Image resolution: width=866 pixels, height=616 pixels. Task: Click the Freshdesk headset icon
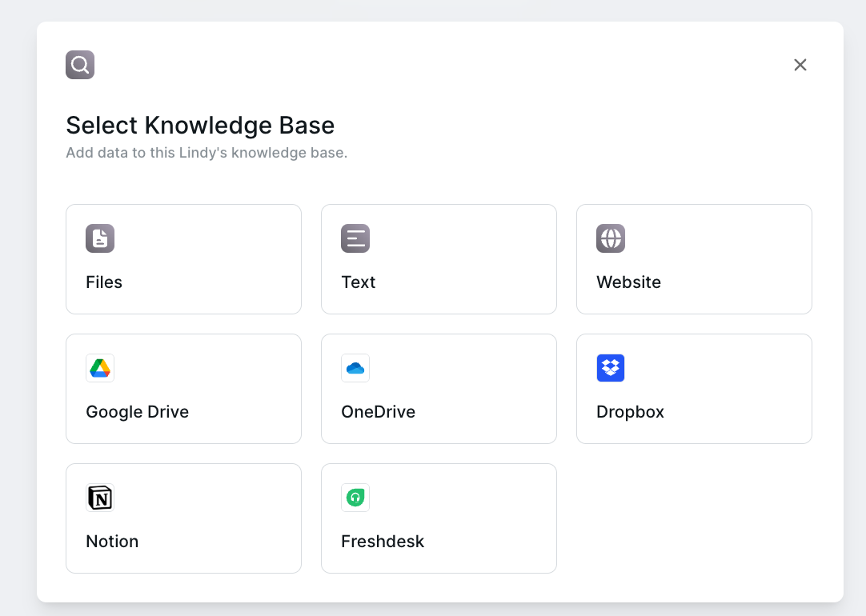coord(355,498)
